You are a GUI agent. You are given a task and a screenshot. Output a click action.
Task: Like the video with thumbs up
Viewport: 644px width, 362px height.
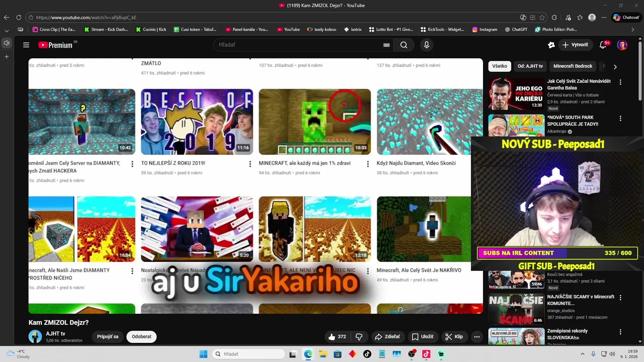pyautogui.click(x=337, y=337)
